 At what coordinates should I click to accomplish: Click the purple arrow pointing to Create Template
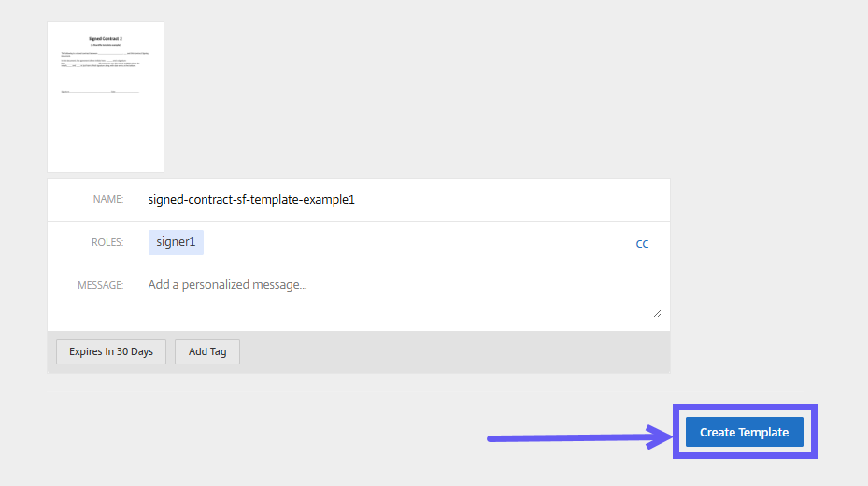tap(570, 436)
